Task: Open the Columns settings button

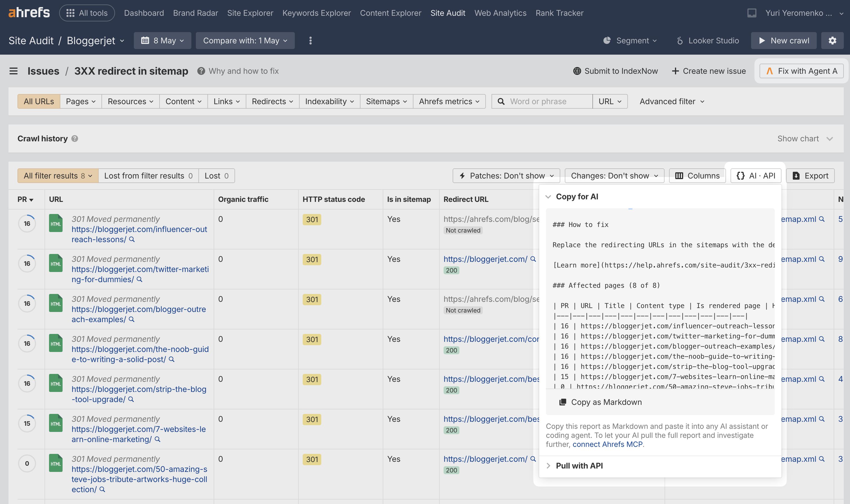Action: (x=697, y=176)
